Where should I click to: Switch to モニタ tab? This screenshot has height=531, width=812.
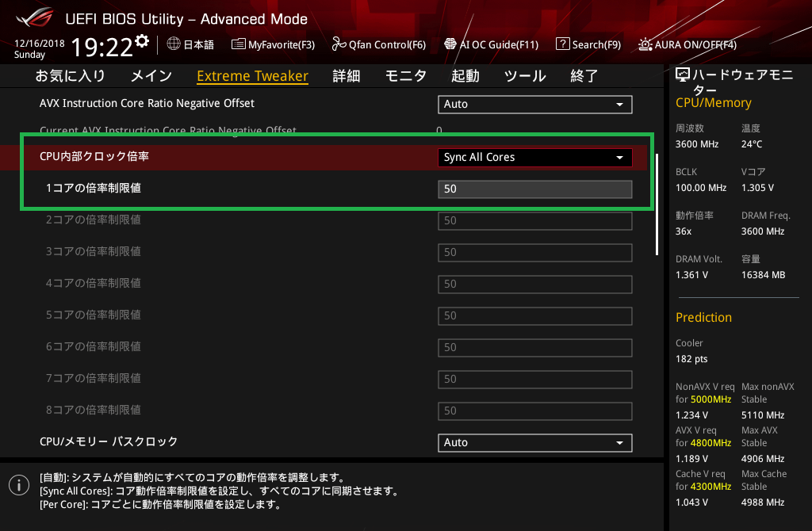pyautogui.click(x=405, y=76)
